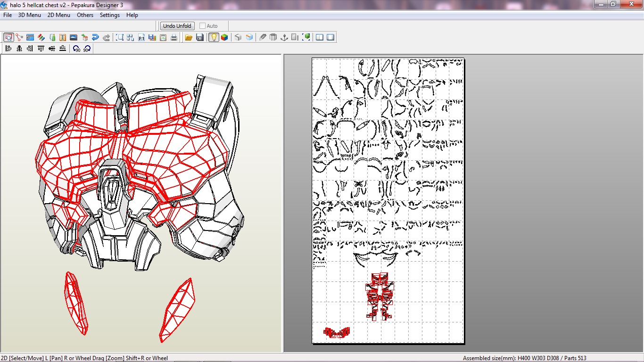
Task: Click the grey Redo arrow icon
Action: (106, 37)
